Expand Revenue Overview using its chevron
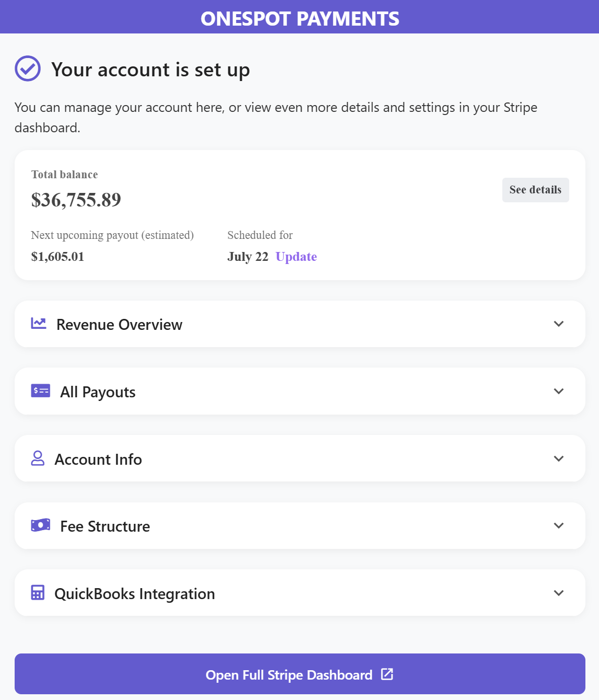This screenshot has width=599, height=700. click(x=559, y=324)
